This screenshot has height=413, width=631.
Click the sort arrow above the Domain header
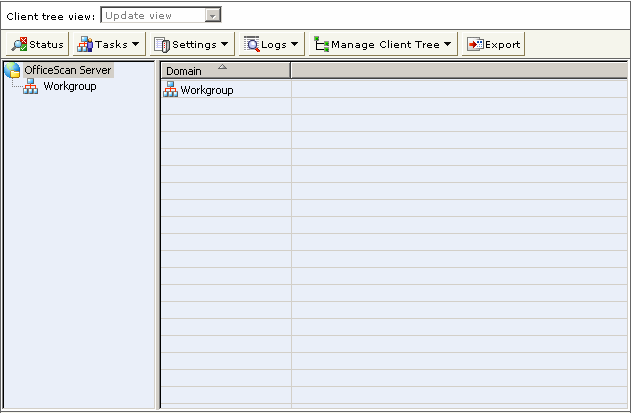[222, 67]
